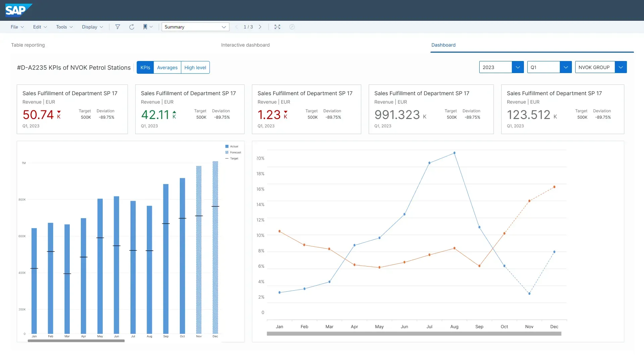The height and width of the screenshot is (362, 644).
Task: Click the "Jun" label on the line chart axis
Action: pos(405,326)
